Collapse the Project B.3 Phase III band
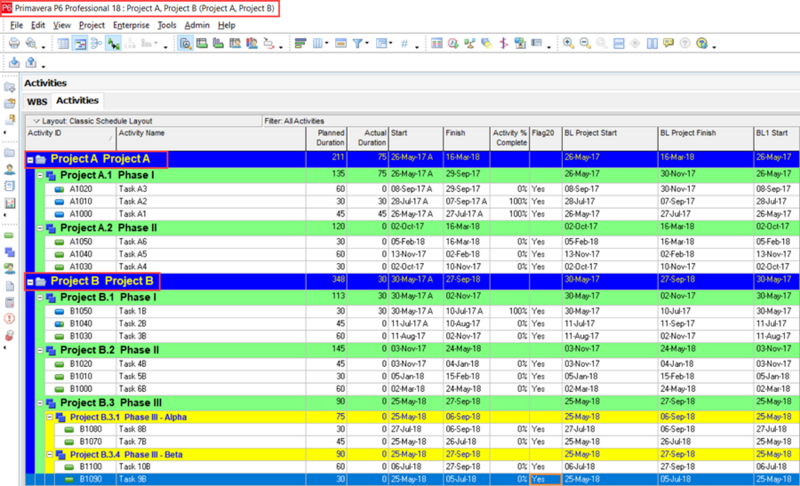This screenshot has width=800, height=486. click(x=40, y=403)
